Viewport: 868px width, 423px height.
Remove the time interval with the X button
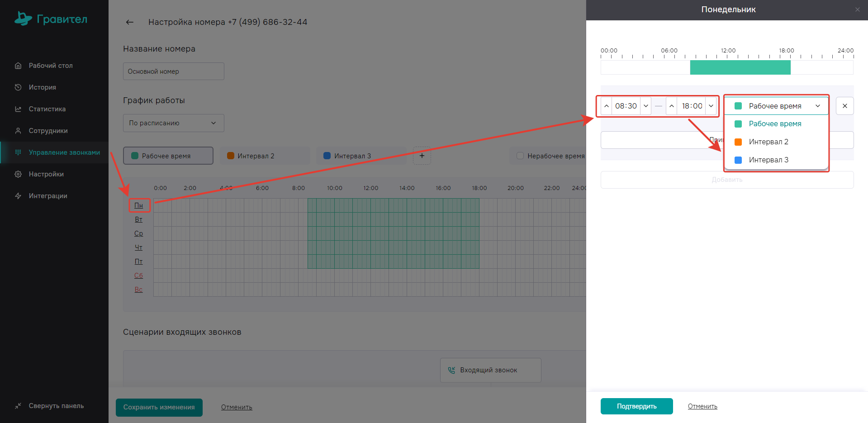(844, 106)
